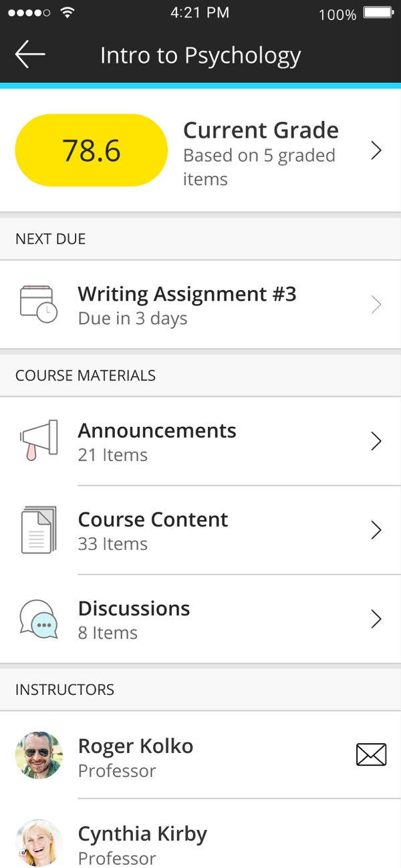Open Writing Assignment #3 chevron

click(x=376, y=305)
